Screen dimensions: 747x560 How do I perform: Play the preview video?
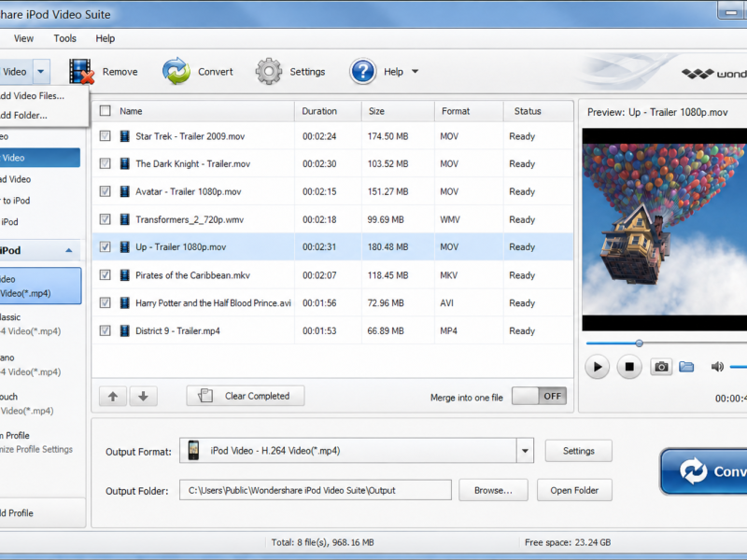click(x=597, y=367)
